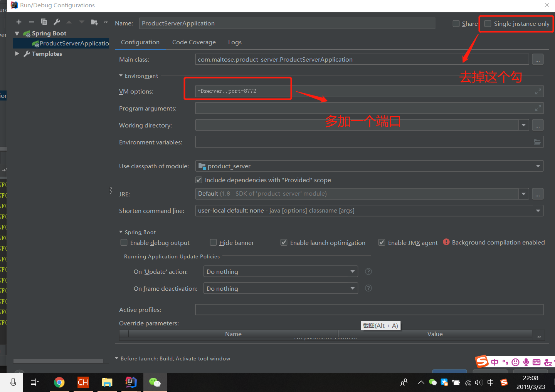Expand override parameters table toolbar chevrons

pyautogui.click(x=539, y=337)
